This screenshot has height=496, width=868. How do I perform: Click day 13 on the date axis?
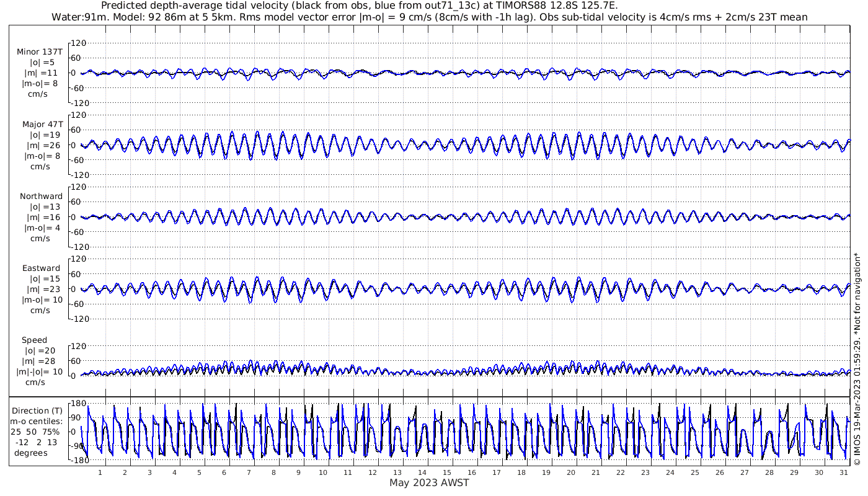coord(397,472)
